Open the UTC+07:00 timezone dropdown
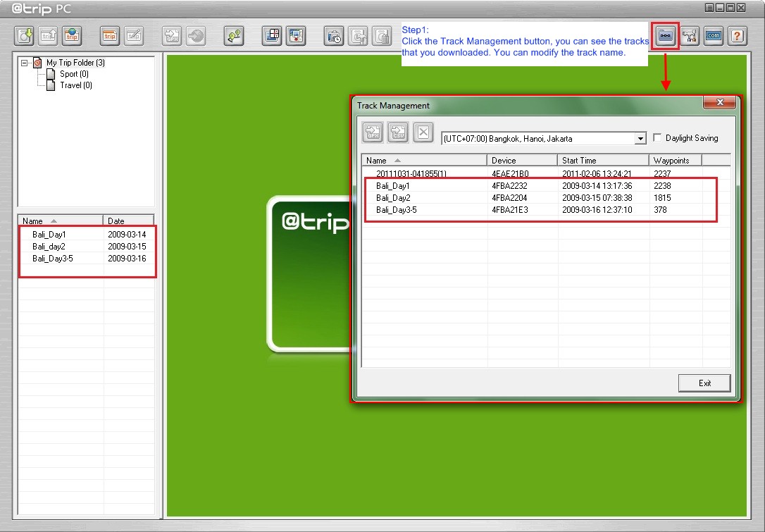This screenshot has height=532, width=765. pos(640,139)
